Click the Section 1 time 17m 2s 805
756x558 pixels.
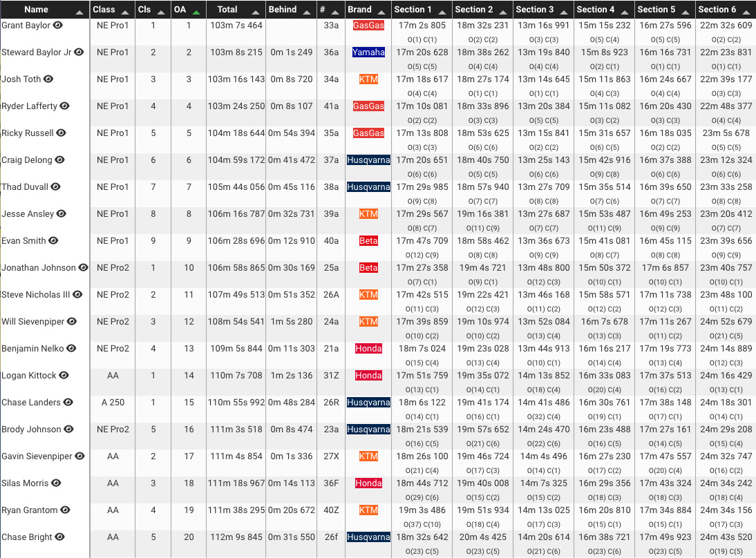pos(422,25)
